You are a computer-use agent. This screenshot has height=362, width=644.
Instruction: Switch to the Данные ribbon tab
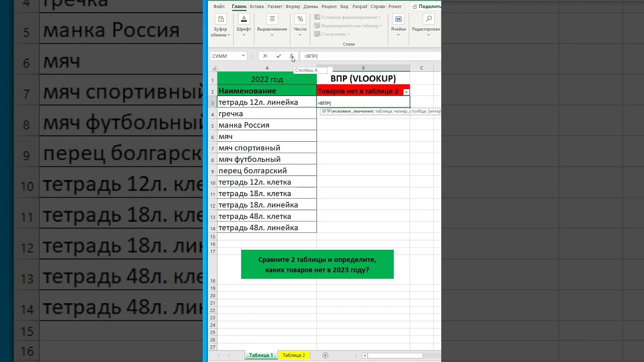[310, 7]
